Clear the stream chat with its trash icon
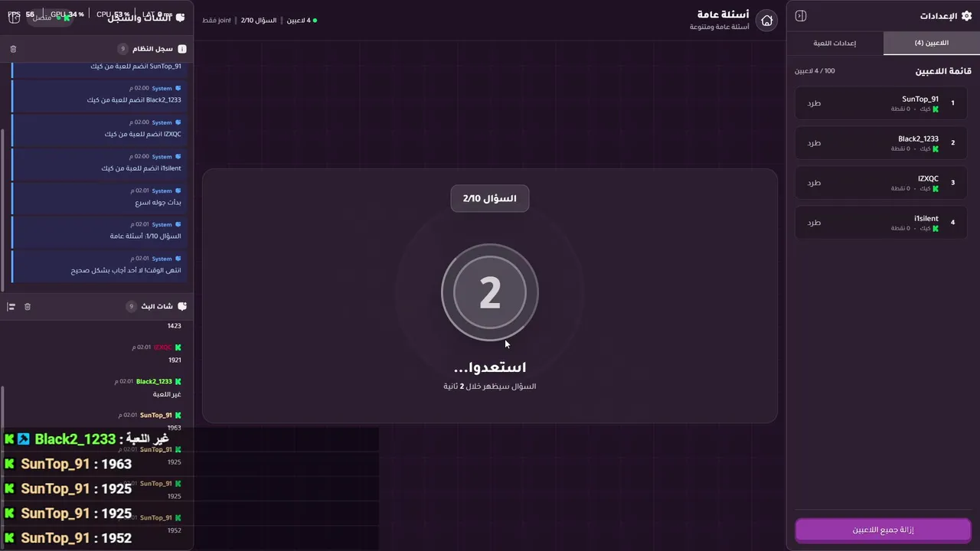The height and width of the screenshot is (551, 980). point(28,307)
